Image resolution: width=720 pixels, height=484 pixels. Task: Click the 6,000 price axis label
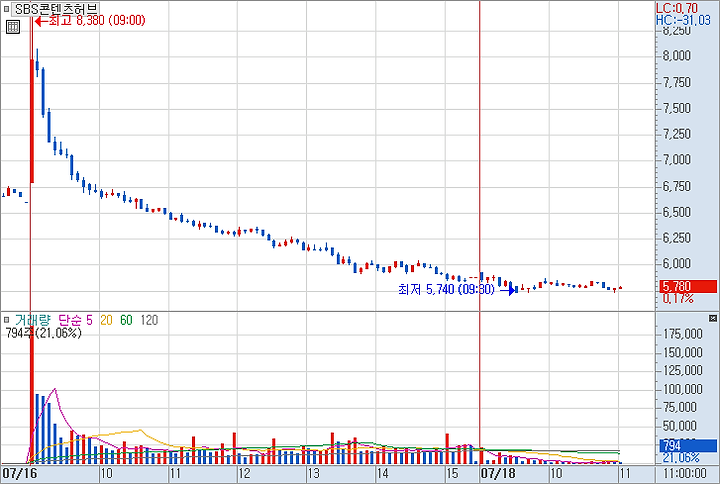(x=676, y=263)
